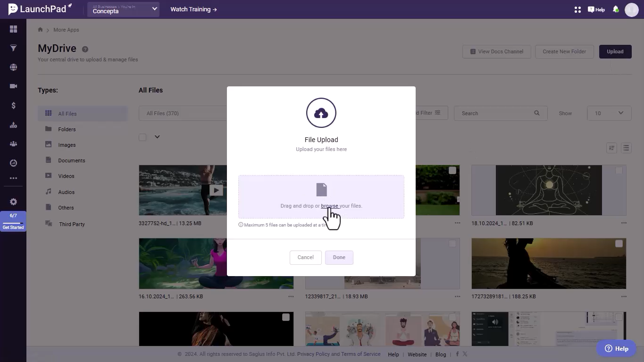Viewport: 644px width, 362px height.
Task: Click 6/7 Get Started progress widget
Action: [13, 221]
